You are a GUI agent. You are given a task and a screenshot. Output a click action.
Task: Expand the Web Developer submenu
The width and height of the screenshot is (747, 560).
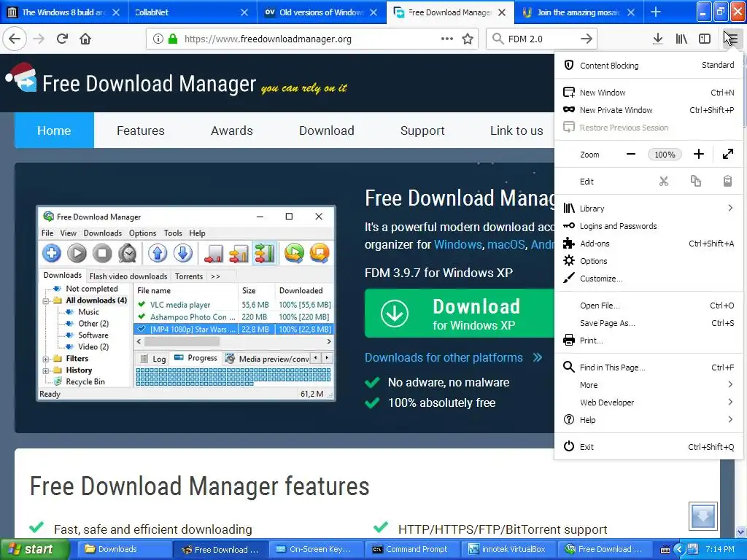click(x=649, y=402)
